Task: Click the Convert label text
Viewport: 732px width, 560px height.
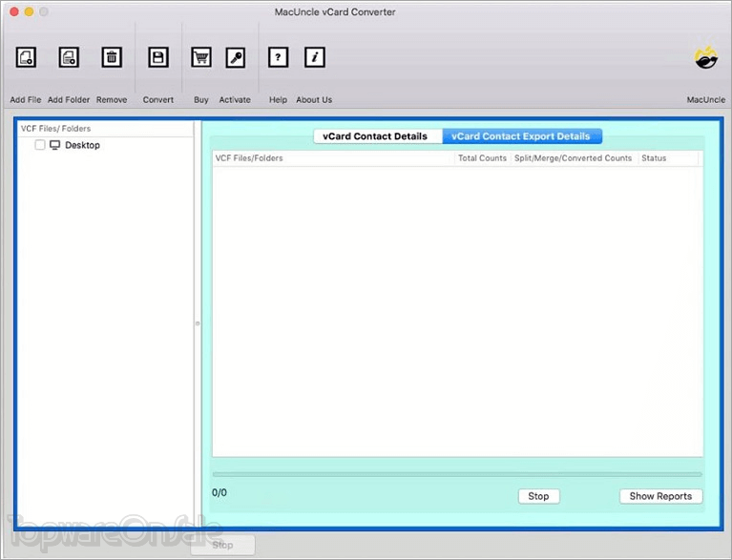Action: click(x=158, y=100)
